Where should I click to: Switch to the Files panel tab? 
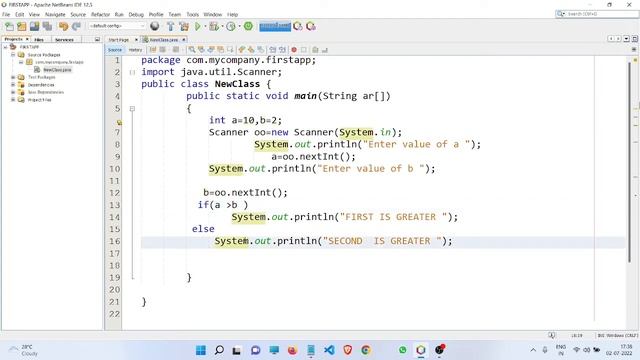pos(39,40)
